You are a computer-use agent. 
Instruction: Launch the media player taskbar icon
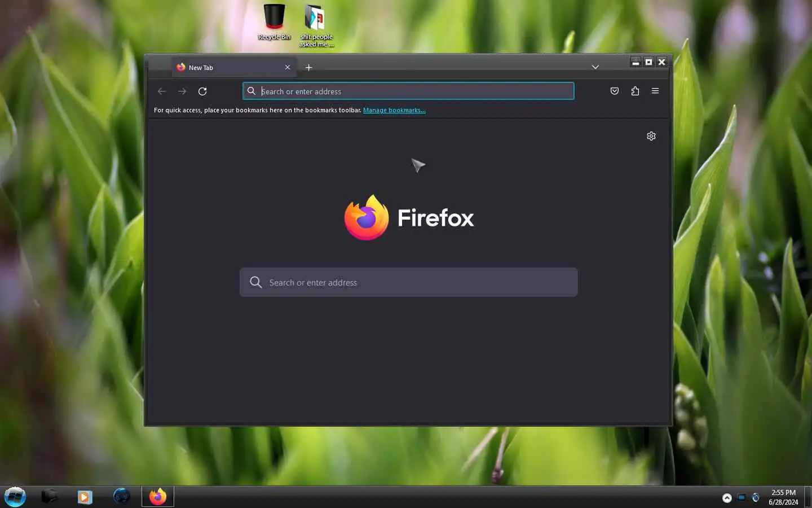tap(85, 497)
